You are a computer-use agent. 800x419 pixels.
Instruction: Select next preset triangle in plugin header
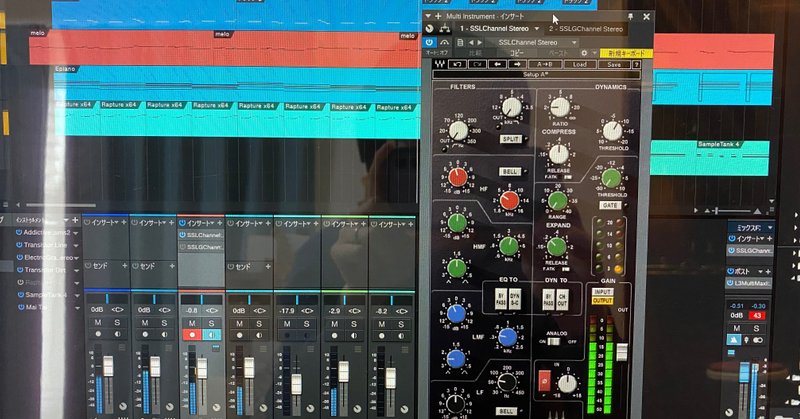[480, 43]
